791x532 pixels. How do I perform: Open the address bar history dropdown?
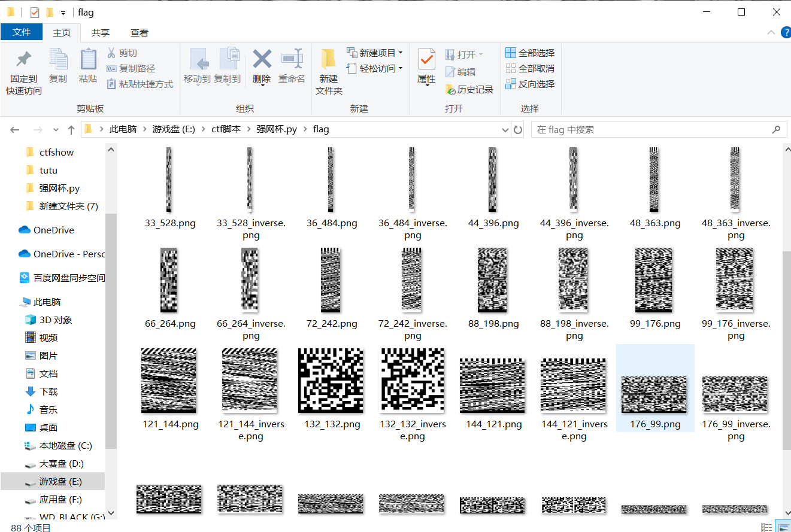click(x=504, y=129)
